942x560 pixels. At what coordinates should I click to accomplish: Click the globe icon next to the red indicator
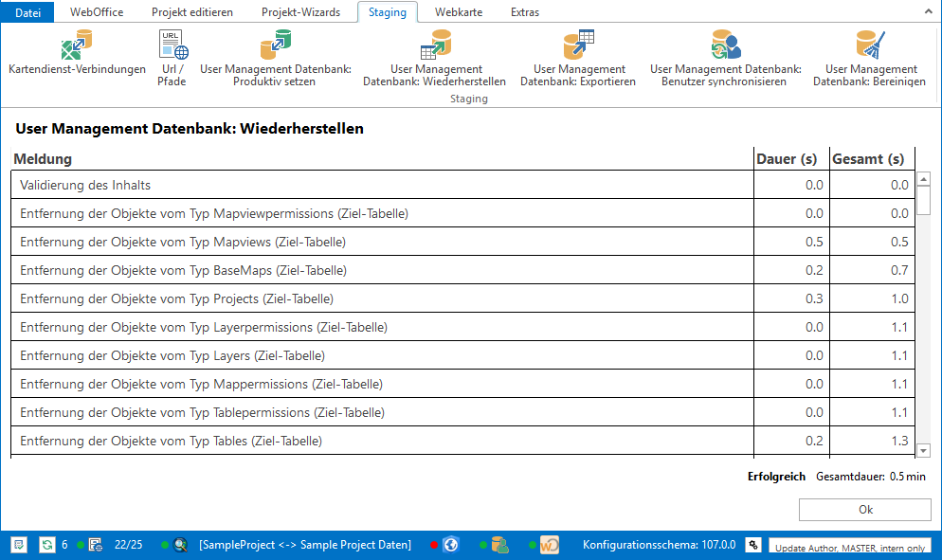(450, 545)
